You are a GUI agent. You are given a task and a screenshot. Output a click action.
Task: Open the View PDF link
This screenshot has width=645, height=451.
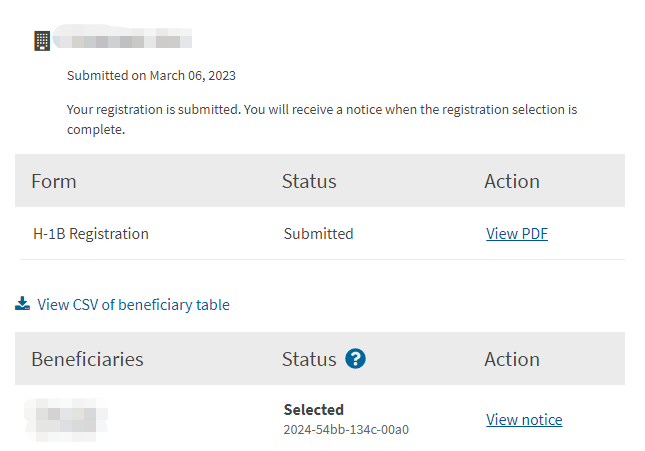point(516,234)
